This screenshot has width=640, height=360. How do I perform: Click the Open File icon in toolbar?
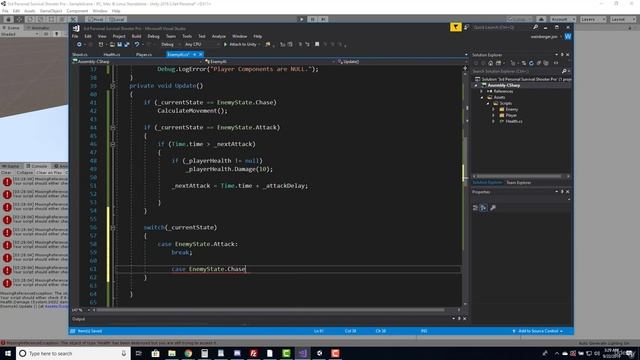click(112, 44)
